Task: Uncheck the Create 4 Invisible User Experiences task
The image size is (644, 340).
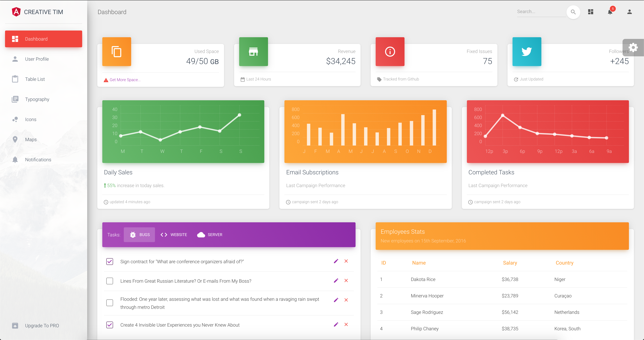Action: [110, 325]
